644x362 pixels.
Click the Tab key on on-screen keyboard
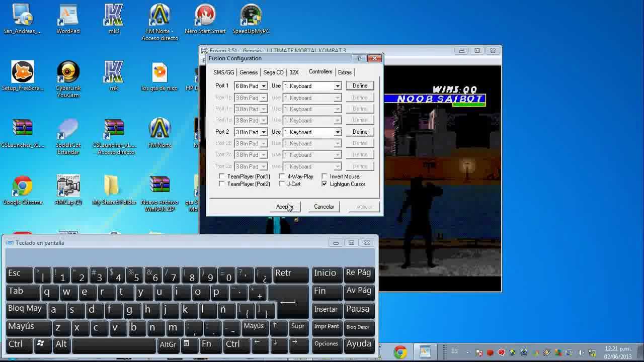(x=23, y=292)
